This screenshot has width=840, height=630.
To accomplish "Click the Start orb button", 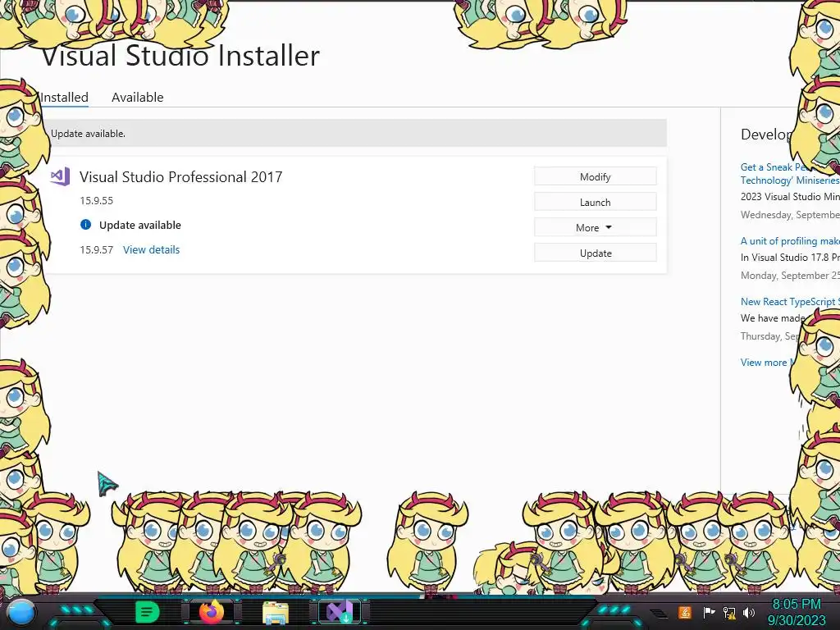I will tap(21, 613).
